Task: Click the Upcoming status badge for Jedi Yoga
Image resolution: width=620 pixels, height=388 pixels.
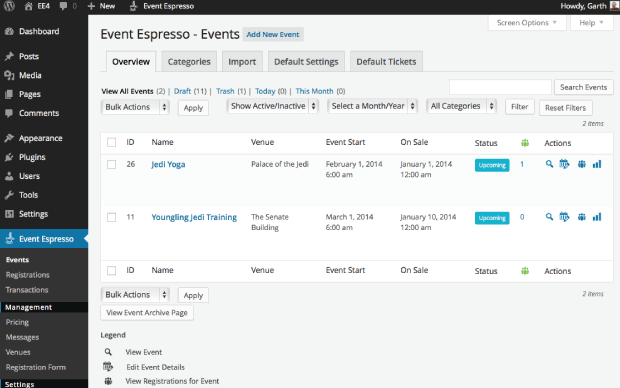Action: 492,165
